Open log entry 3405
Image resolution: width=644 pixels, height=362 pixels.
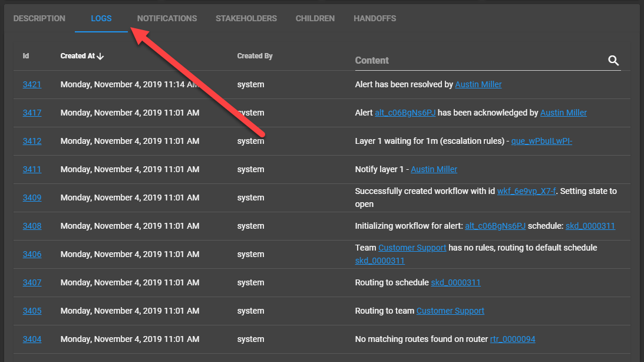click(32, 311)
